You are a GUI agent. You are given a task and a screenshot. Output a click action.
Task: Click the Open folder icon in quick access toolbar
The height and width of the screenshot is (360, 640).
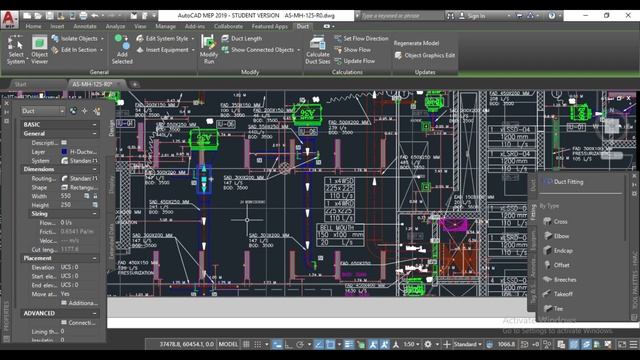(x=38, y=16)
